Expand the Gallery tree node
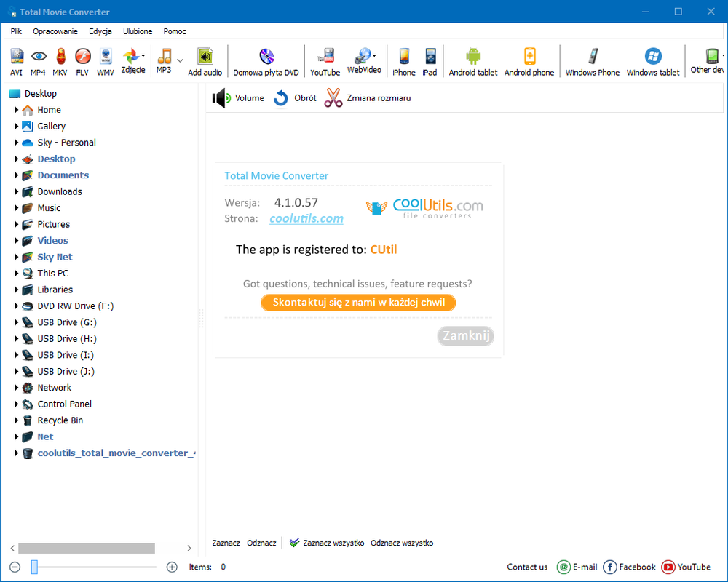 16,127
